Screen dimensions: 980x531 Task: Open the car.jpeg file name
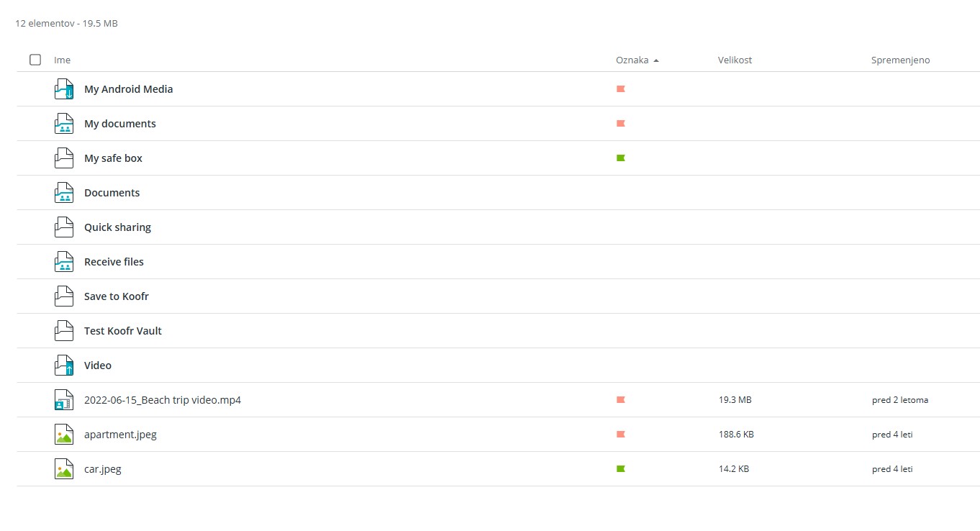pyautogui.click(x=103, y=469)
